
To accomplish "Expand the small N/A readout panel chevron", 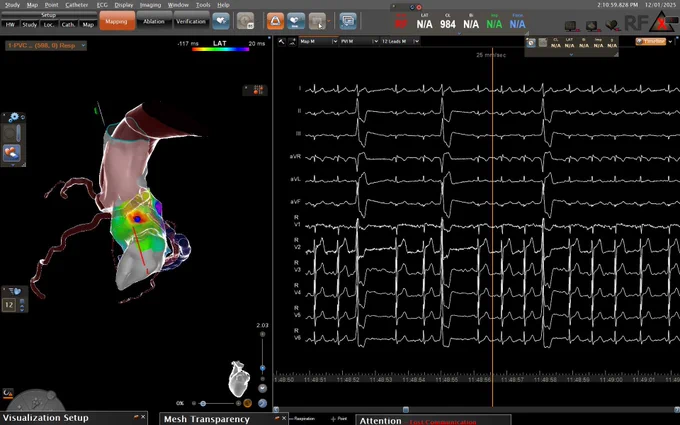I will point(571,55).
